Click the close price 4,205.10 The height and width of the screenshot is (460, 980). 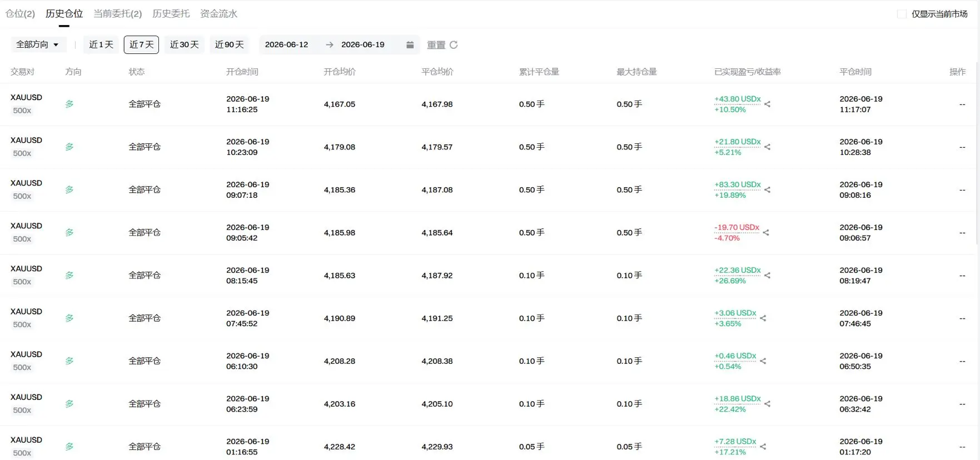pos(437,403)
